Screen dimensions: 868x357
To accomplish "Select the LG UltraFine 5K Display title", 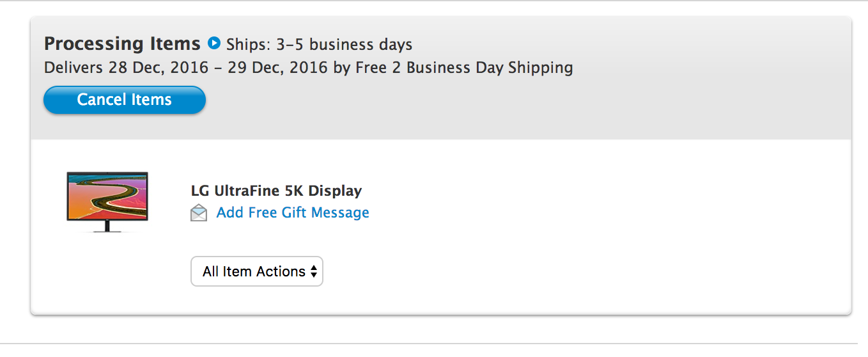I will click(276, 191).
